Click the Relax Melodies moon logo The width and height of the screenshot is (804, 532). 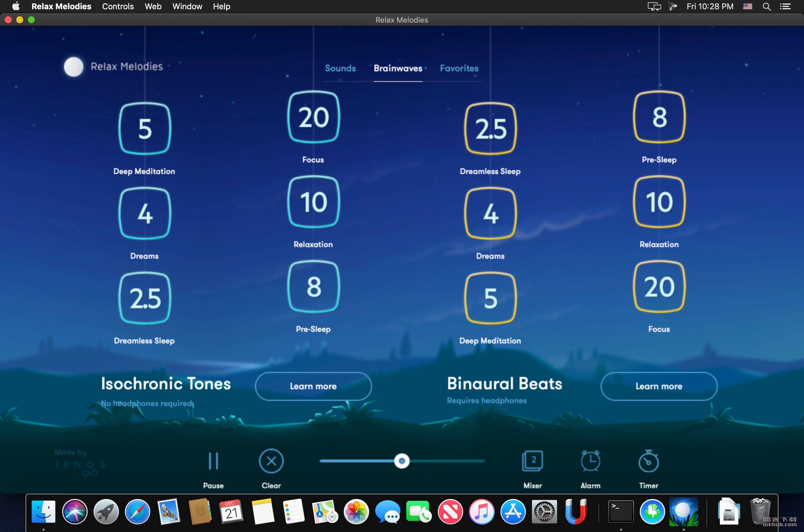click(74, 66)
